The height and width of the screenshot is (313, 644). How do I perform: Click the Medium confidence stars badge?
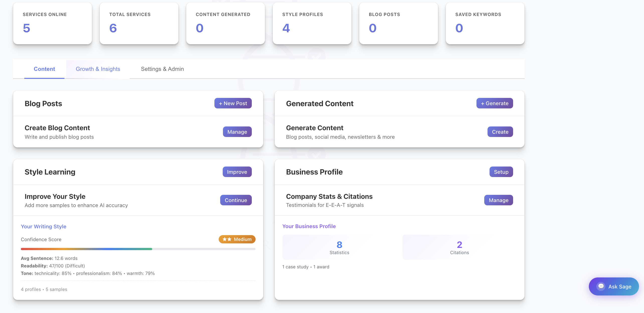(237, 239)
